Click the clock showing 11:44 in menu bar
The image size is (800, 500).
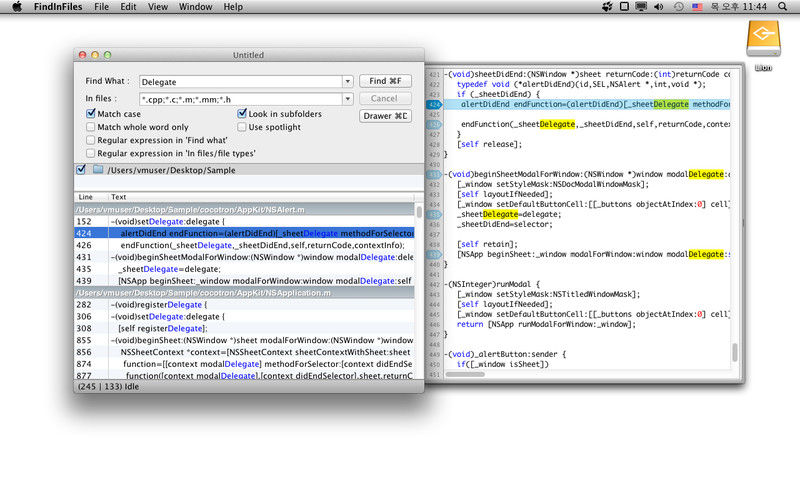coord(739,7)
